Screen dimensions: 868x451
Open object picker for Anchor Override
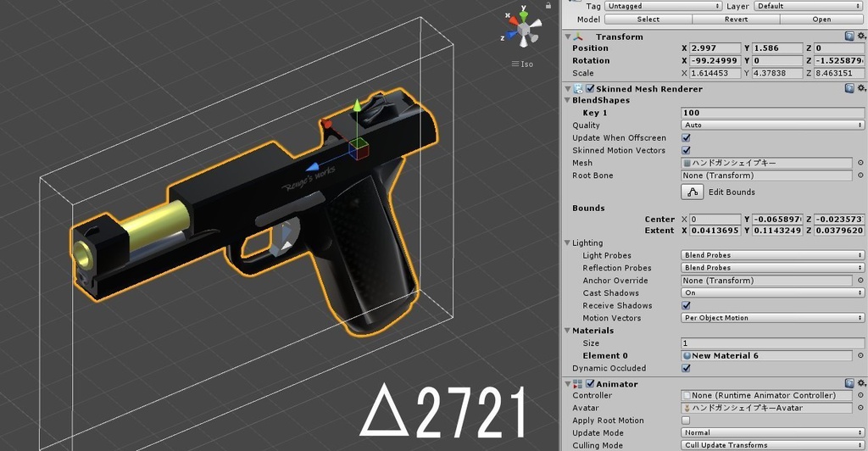click(860, 281)
